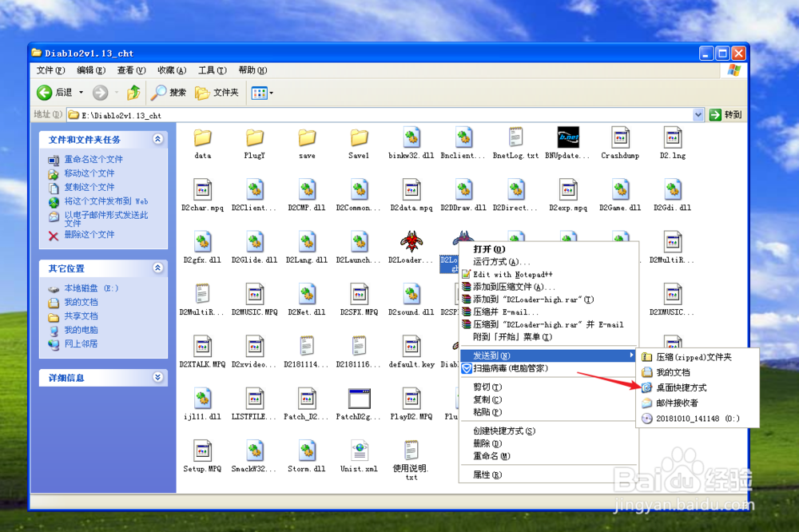Screen dimensions: 799x532
Task: Open the data folder icon
Action: pos(202,137)
